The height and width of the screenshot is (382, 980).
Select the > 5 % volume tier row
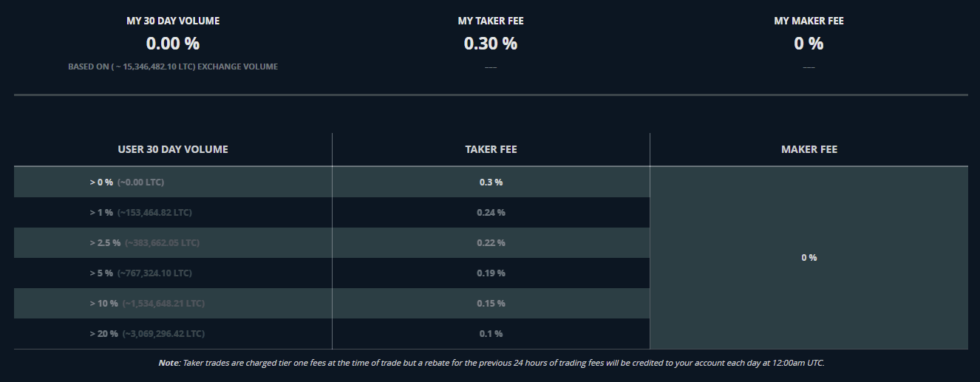(x=332, y=273)
